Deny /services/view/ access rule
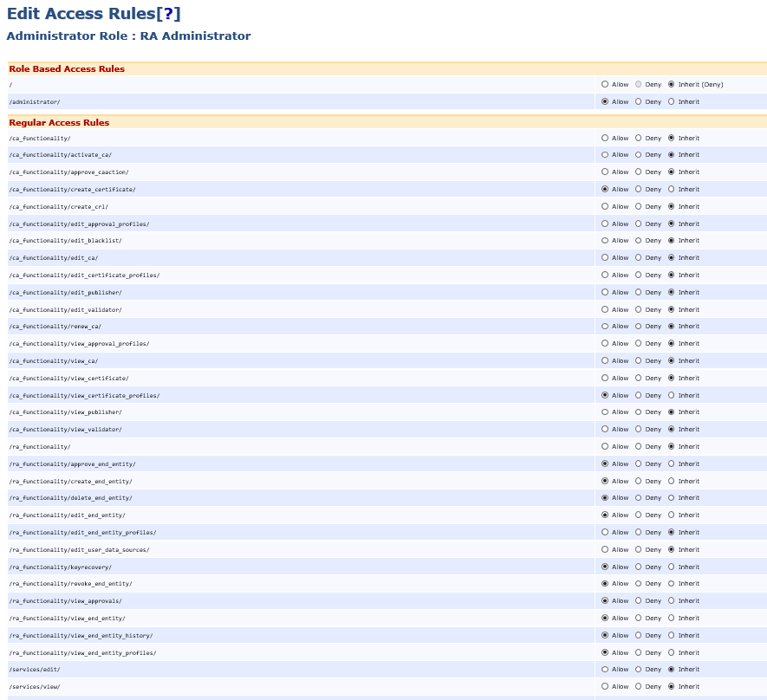 (x=639, y=686)
